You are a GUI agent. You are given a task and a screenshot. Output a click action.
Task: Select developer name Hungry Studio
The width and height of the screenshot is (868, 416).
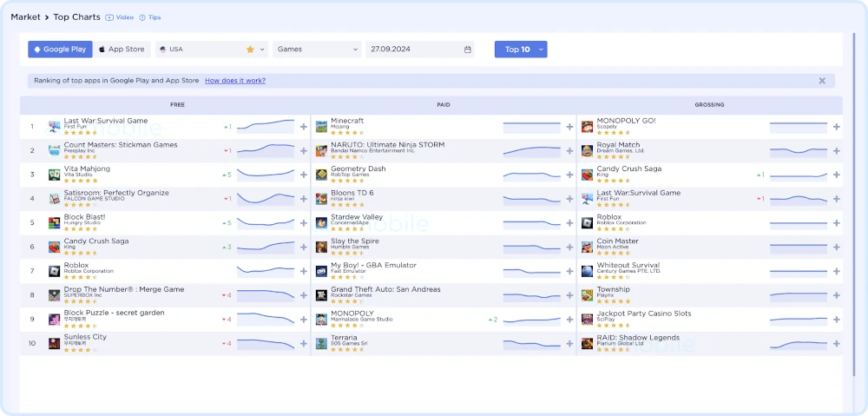click(81, 223)
